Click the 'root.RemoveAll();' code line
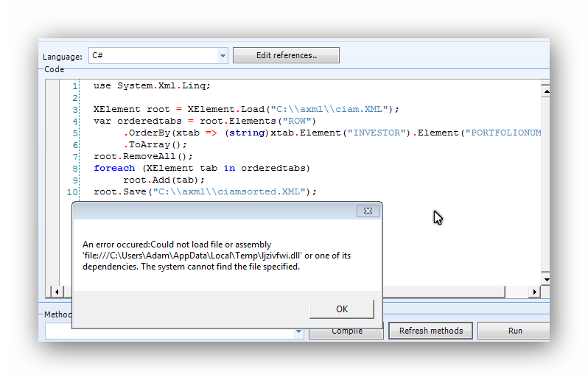The width and height of the screenshot is (588, 380). tap(143, 156)
